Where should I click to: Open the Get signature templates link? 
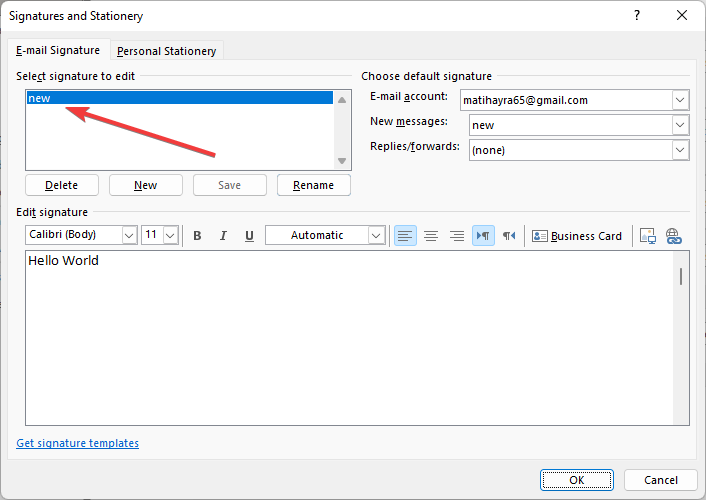[77, 443]
